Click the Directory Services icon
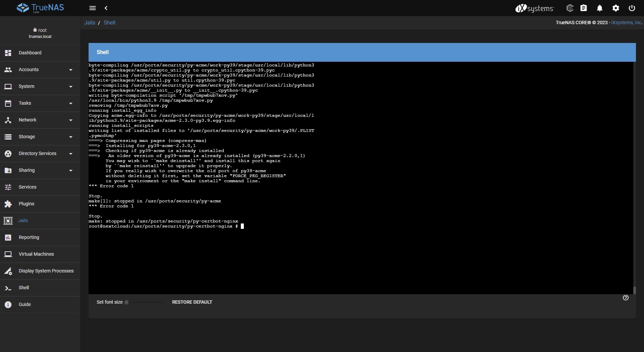 [8, 154]
